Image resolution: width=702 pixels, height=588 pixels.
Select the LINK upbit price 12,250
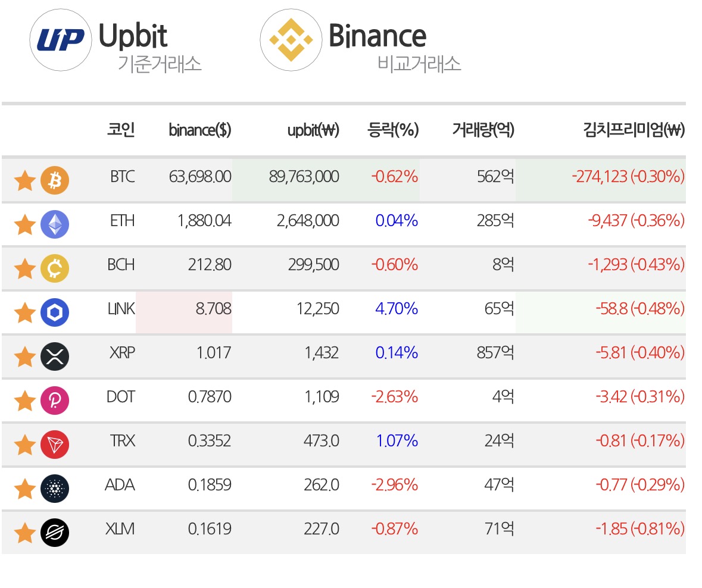318,309
